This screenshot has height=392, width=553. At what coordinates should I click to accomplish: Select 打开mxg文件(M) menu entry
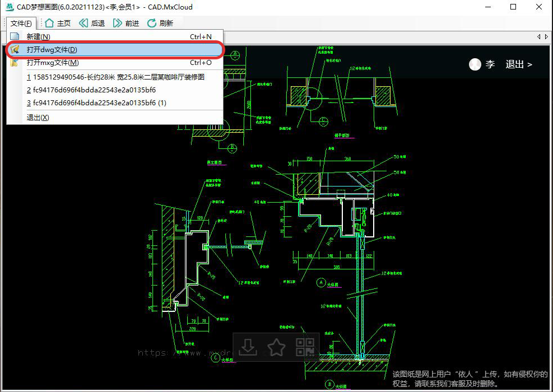click(x=115, y=63)
